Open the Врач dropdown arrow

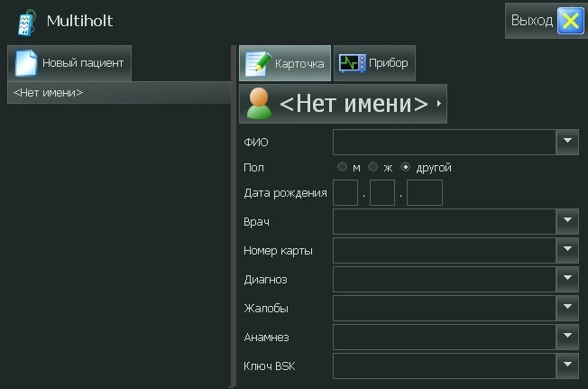click(x=567, y=221)
